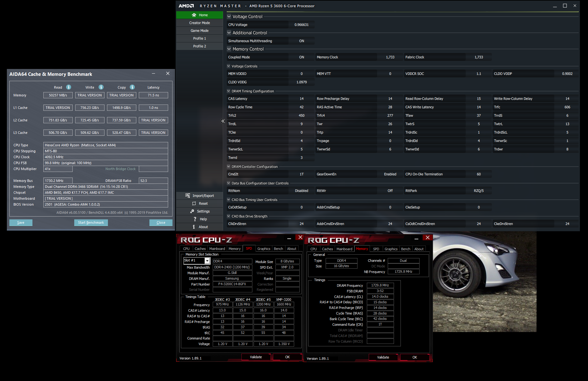Screen dimensions: 588x381
Task: Click the Import/Export icon in Ryzen Master
Action: [188, 196]
